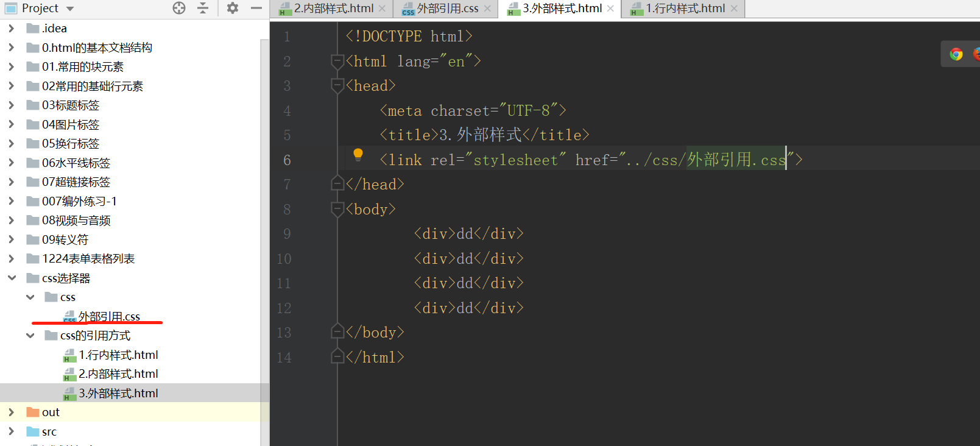This screenshot has height=446, width=980.
Task: Close the 1.行内样式.html tab
Action: tap(734, 9)
